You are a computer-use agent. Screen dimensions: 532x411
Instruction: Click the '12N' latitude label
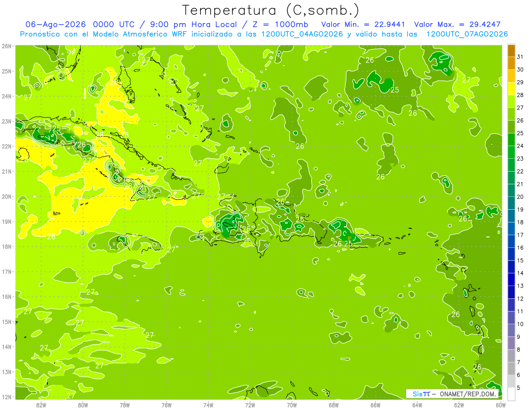(7, 397)
